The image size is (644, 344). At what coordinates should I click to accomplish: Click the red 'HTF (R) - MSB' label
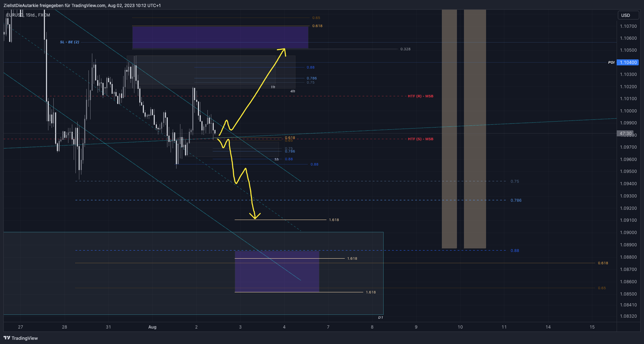[420, 96]
